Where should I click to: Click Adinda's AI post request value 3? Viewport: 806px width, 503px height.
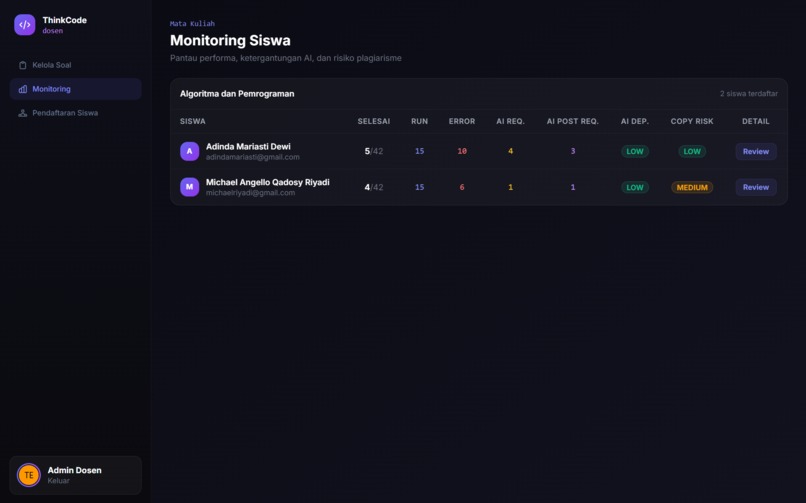pos(573,151)
